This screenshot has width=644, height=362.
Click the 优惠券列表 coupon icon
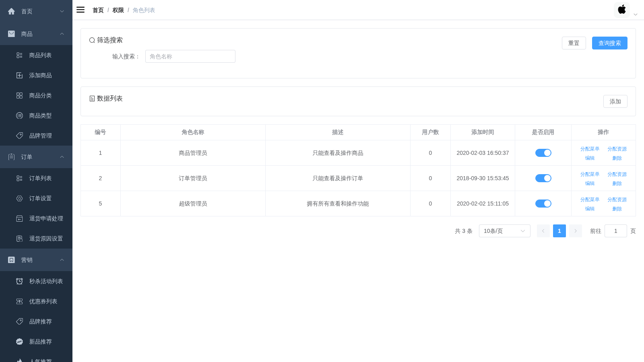19,301
